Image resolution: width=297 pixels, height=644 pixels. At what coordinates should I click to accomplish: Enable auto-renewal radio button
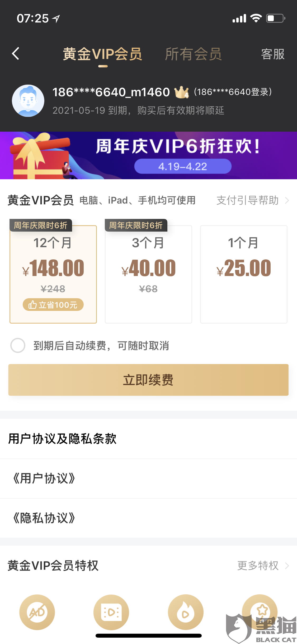[18, 345]
